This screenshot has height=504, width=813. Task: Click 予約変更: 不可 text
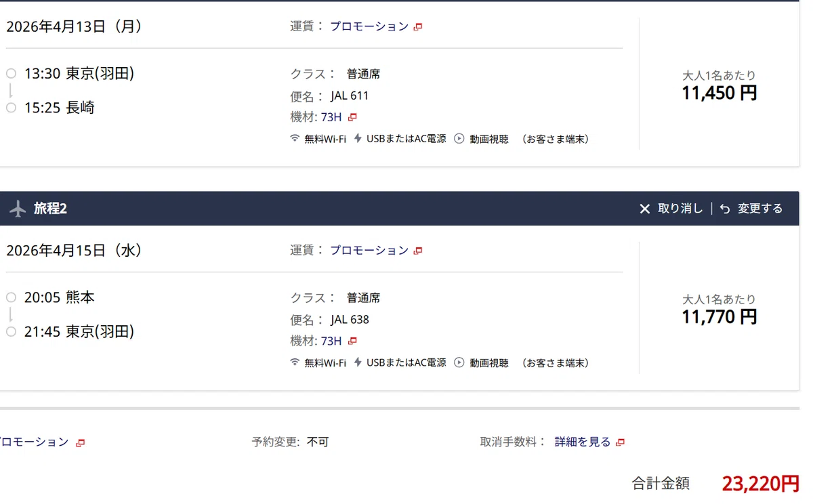pos(290,442)
